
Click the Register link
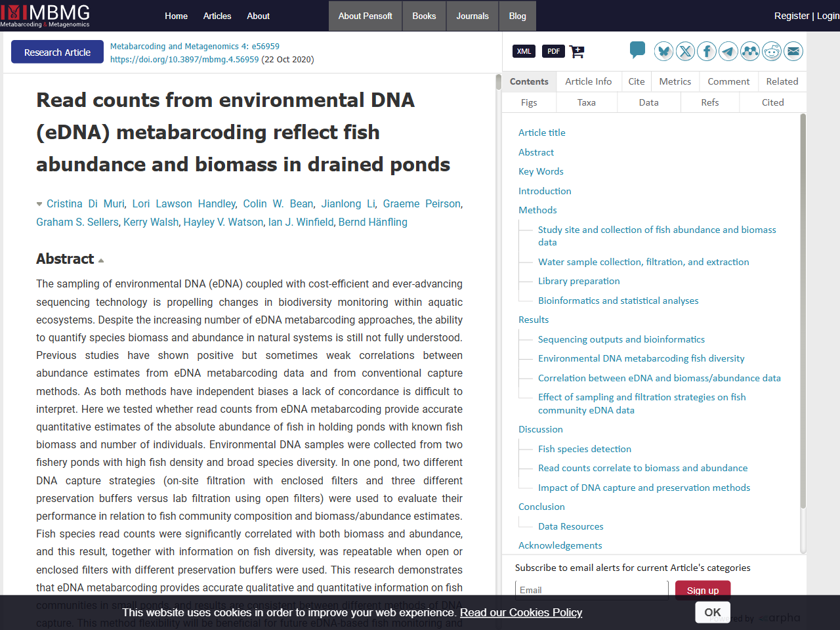pyautogui.click(x=791, y=16)
